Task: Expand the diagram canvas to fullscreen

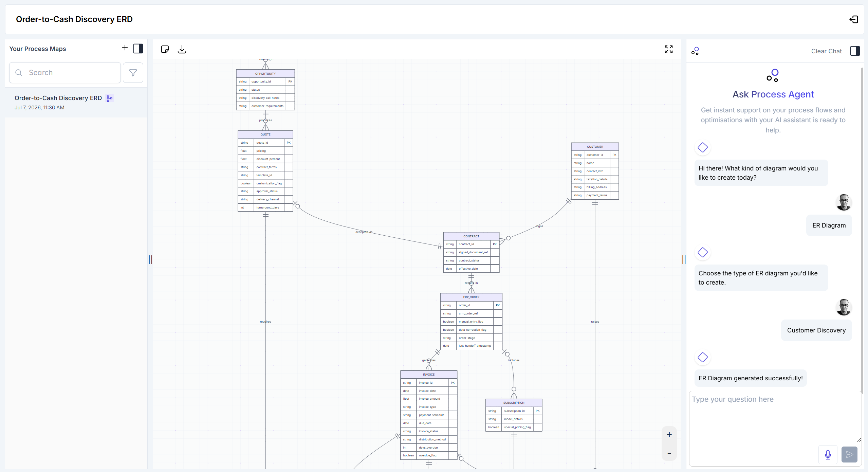Action: pos(668,50)
